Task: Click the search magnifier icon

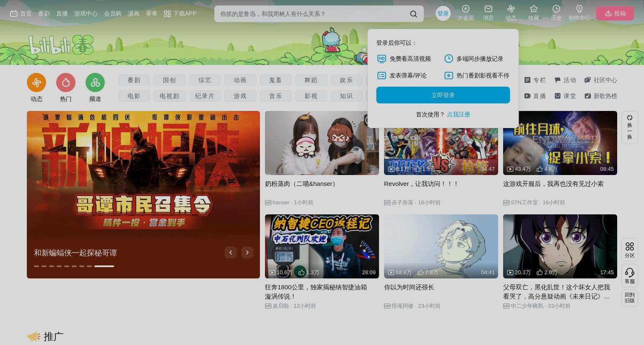Action: (x=413, y=14)
